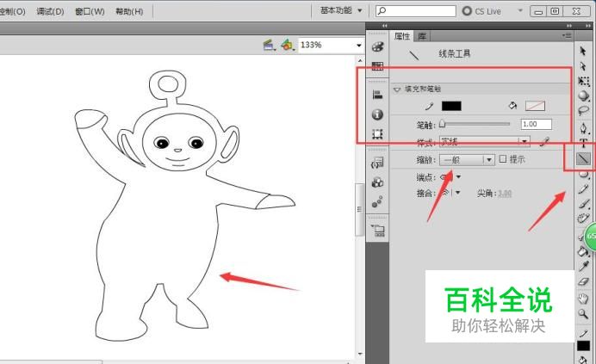This screenshot has height=364, width=596.
Task: Click the toolbox black stroke color swatch
Action: pos(583,346)
